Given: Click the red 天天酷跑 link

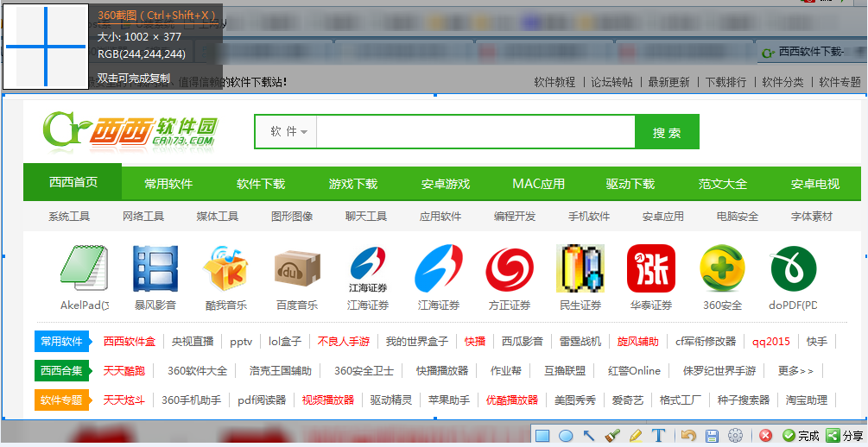Looking at the screenshot, I should tap(124, 371).
